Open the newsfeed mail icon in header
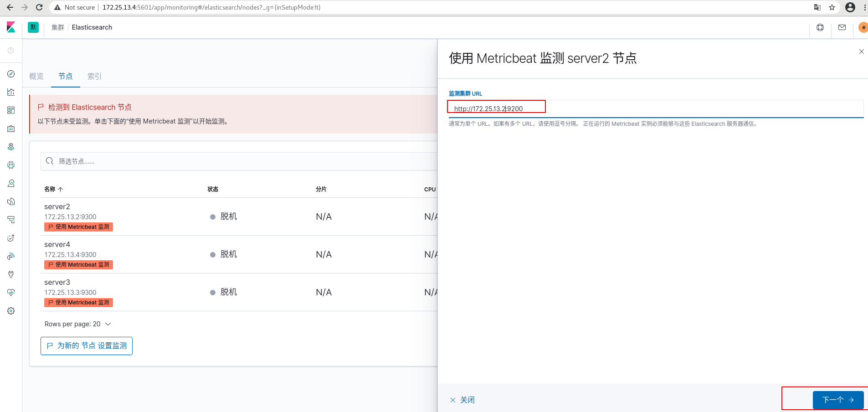This screenshot has height=412, width=868. click(x=842, y=27)
